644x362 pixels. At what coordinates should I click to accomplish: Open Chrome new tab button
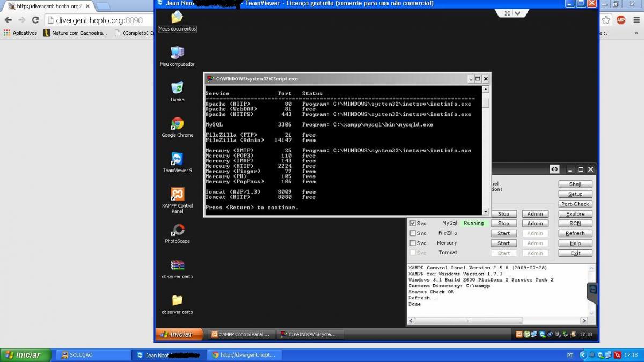[103, 6]
